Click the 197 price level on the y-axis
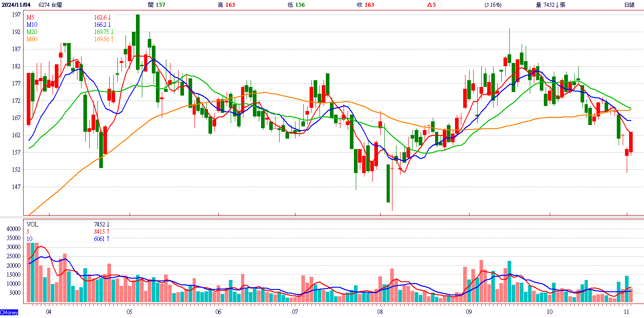Viewport: 644px width, 318px height. click(16, 15)
